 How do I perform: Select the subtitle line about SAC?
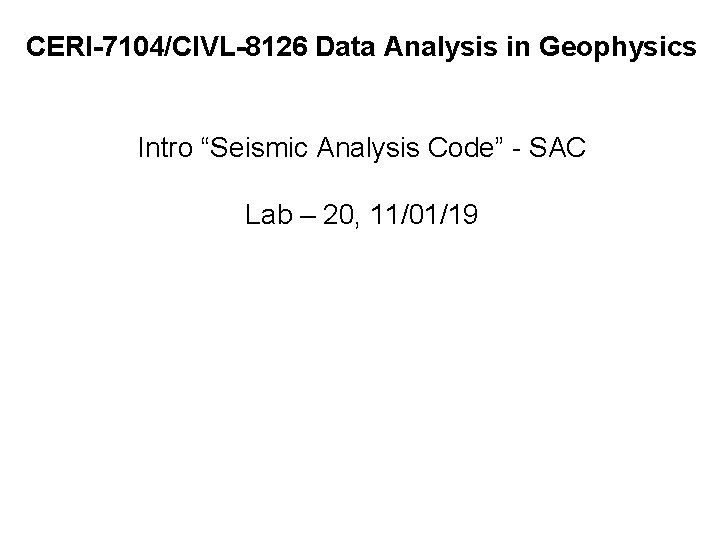pos(360,149)
